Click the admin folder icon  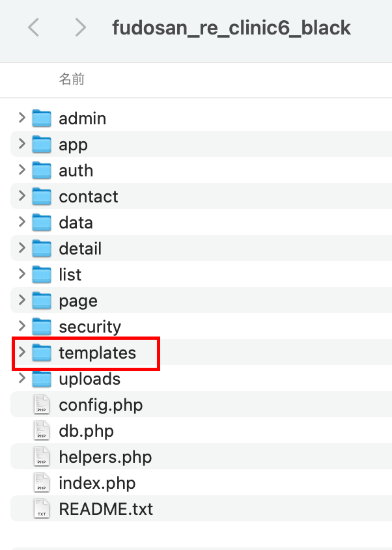[42, 118]
